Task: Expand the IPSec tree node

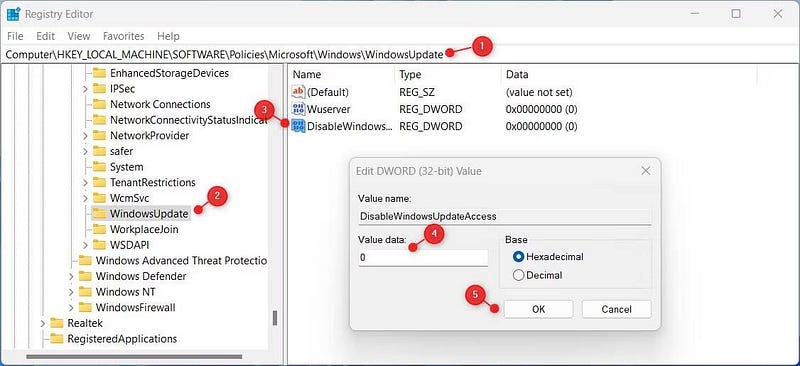Action: tap(85, 89)
